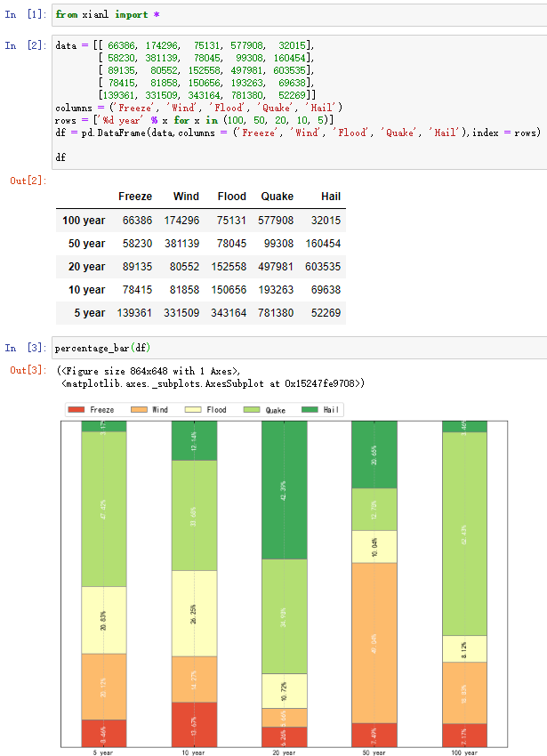The width and height of the screenshot is (547, 756).
Task: Select the In [1] cell prompt
Action: tap(26, 14)
